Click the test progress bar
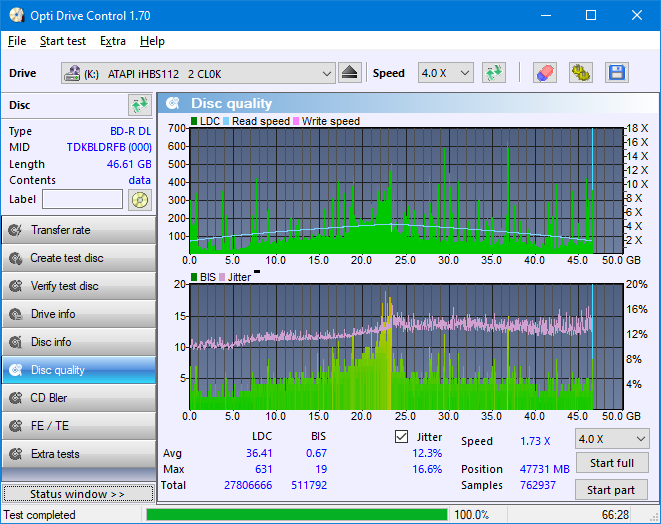661x524 pixels. (x=296, y=515)
